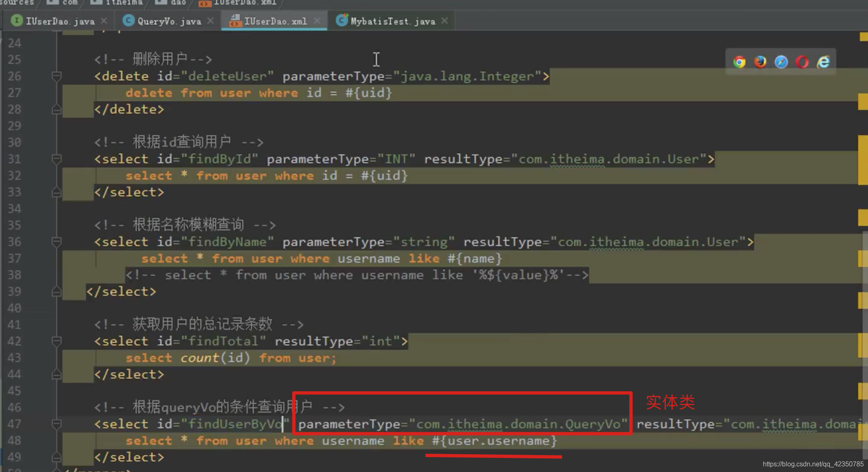The image size is (868, 472).
Task: Click the IUserDao.xml tab
Action: [x=272, y=21]
